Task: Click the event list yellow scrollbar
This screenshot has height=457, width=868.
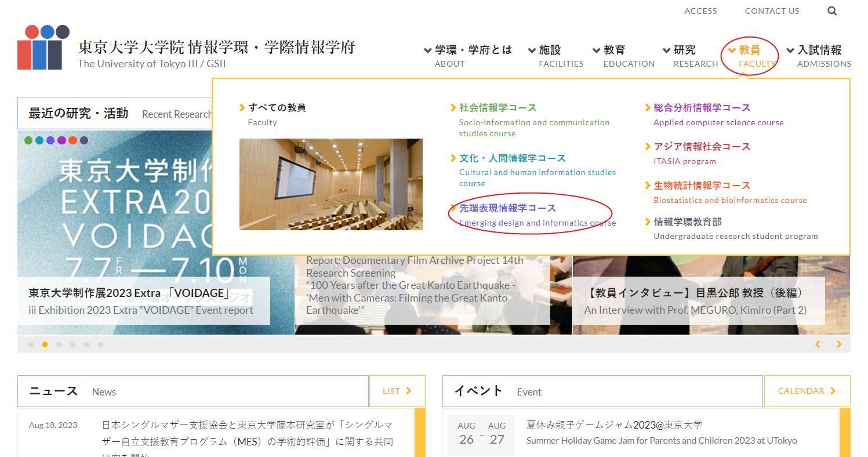Action: pyautogui.click(x=845, y=433)
